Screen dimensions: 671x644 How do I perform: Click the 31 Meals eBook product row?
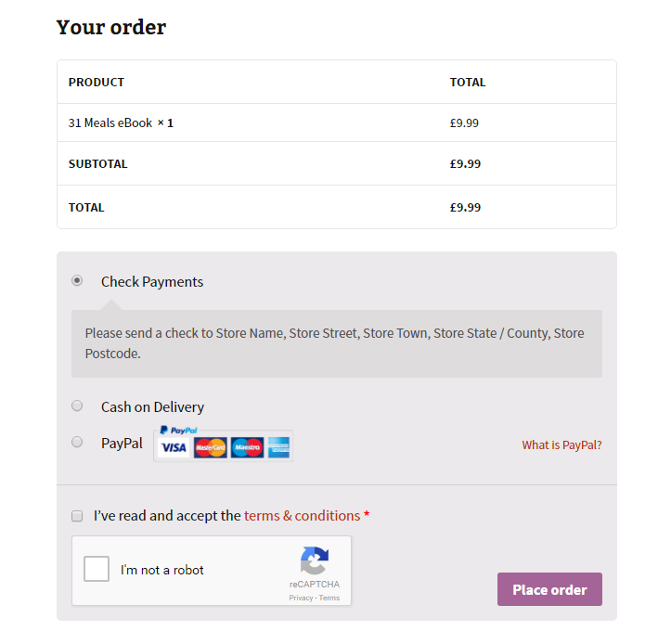click(x=337, y=122)
